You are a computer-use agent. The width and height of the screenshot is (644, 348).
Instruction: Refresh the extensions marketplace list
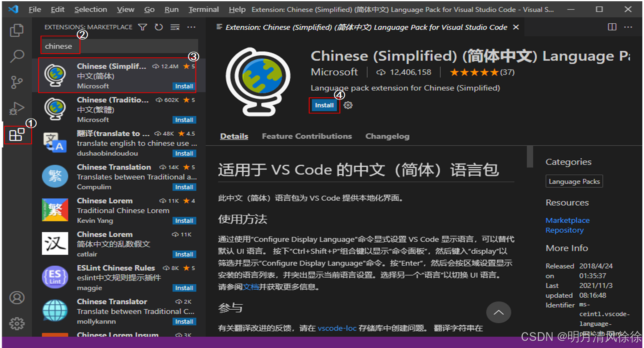click(x=159, y=27)
